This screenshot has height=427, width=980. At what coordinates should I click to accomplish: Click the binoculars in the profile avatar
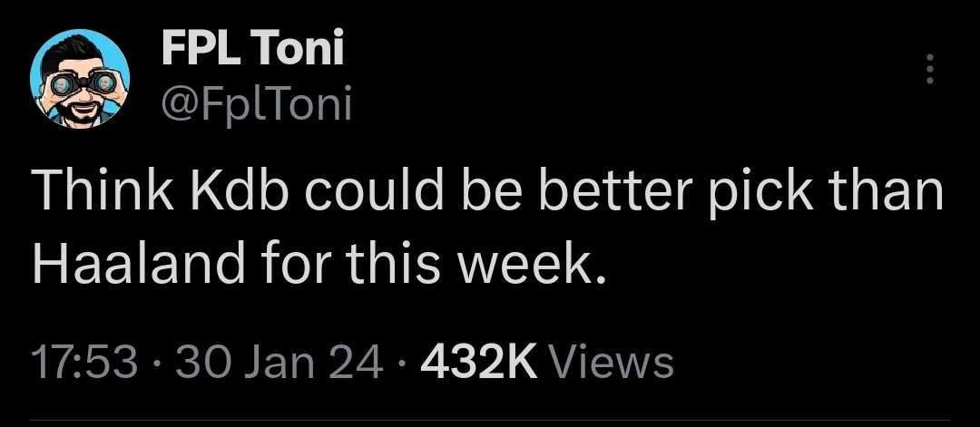click(82, 83)
